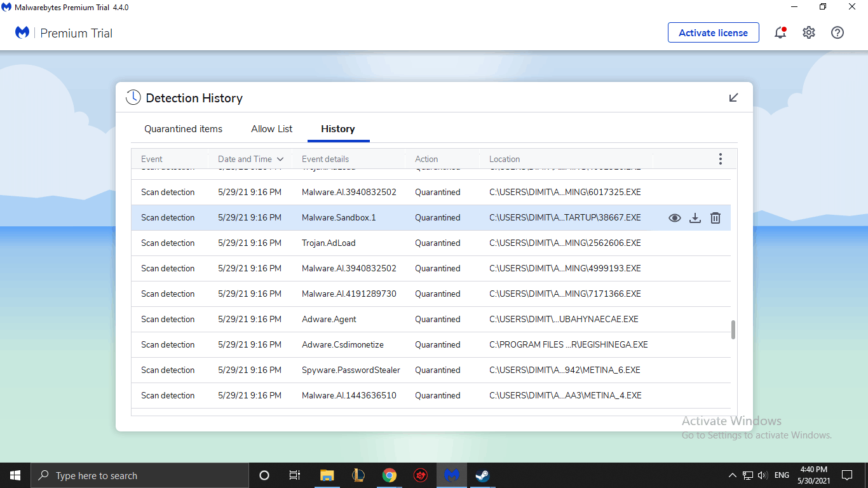868x488 pixels.
Task: Sort by Date and Time column
Action: pyautogui.click(x=250, y=159)
